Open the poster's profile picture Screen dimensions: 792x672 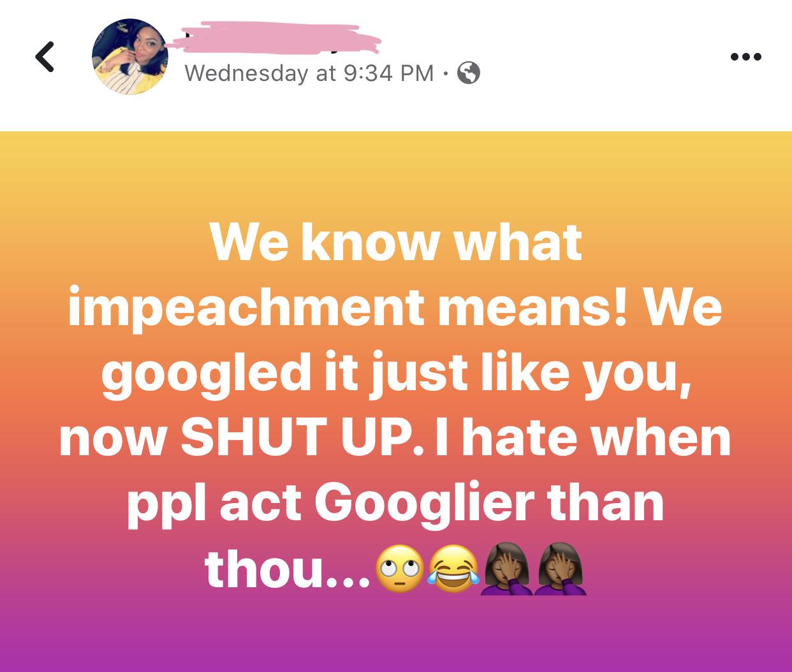130,57
